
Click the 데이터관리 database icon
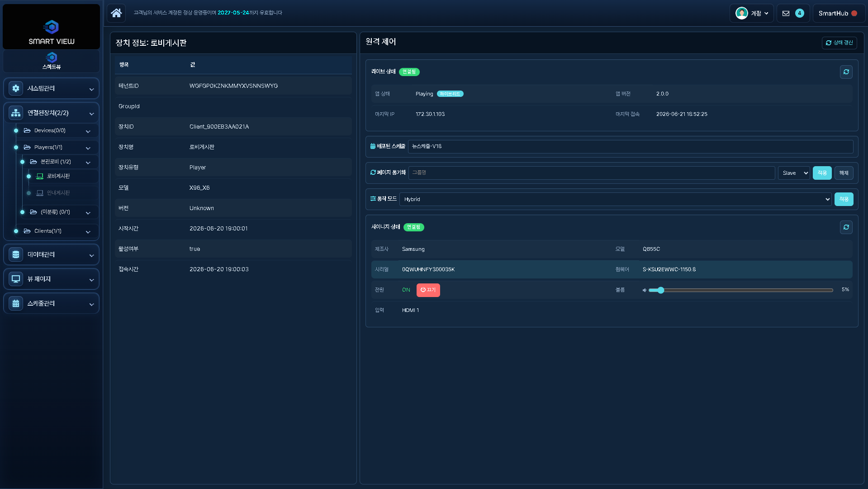click(16, 254)
